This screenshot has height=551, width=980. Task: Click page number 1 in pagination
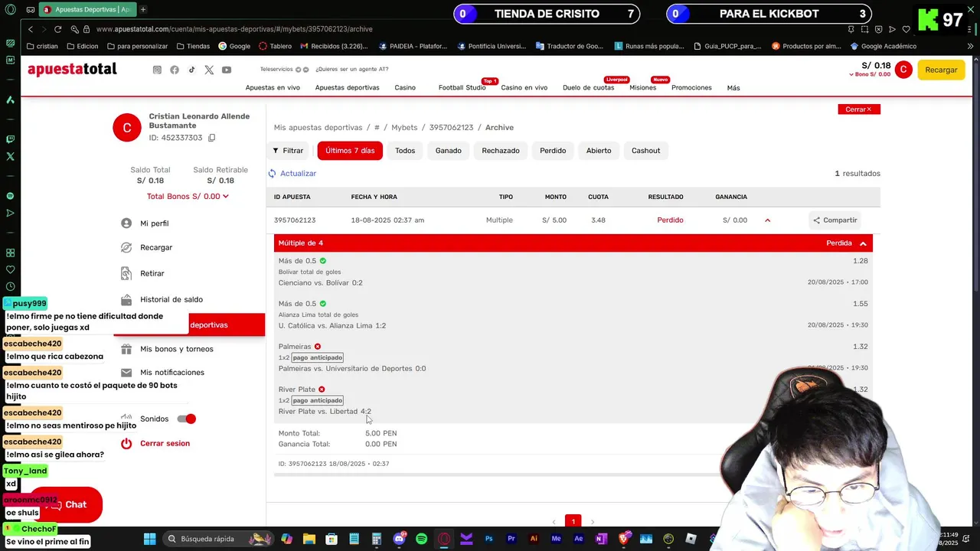coord(573,522)
